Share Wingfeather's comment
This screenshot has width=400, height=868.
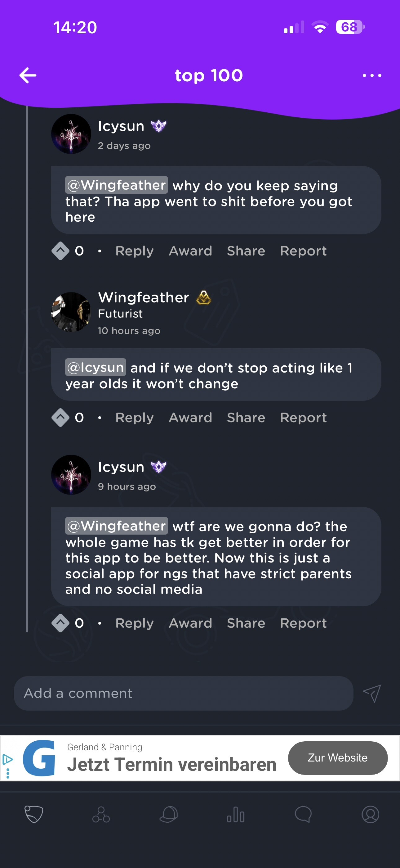pyautogui.click(x=246, y=418)
